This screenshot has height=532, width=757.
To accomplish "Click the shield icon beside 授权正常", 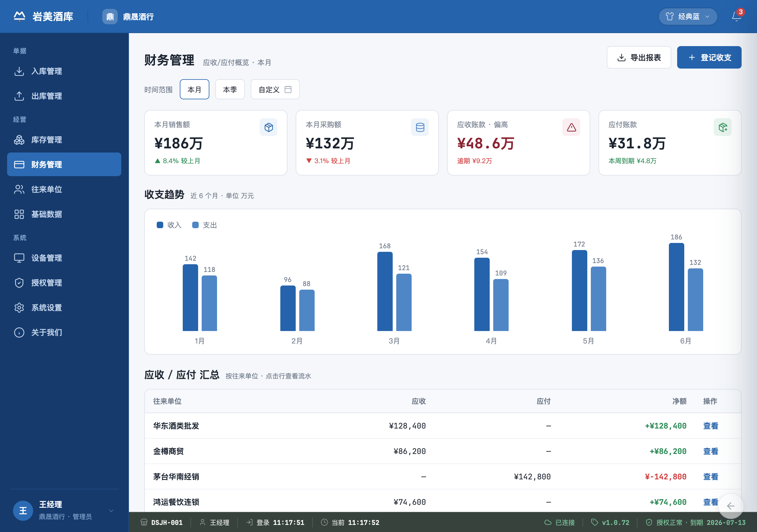I will coord(649,522).
